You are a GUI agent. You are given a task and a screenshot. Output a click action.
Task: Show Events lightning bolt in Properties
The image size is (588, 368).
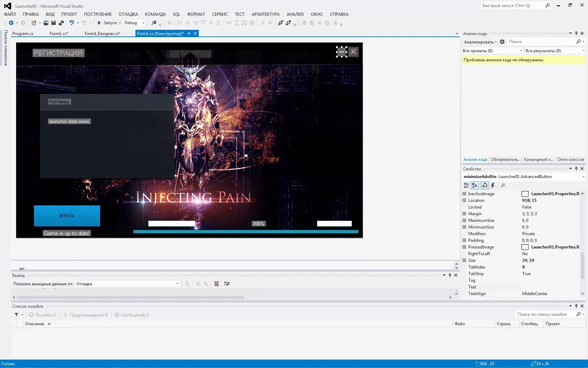493,185
